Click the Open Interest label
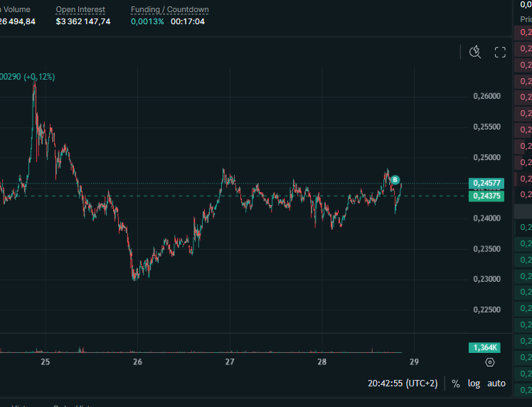 point(80,9)
